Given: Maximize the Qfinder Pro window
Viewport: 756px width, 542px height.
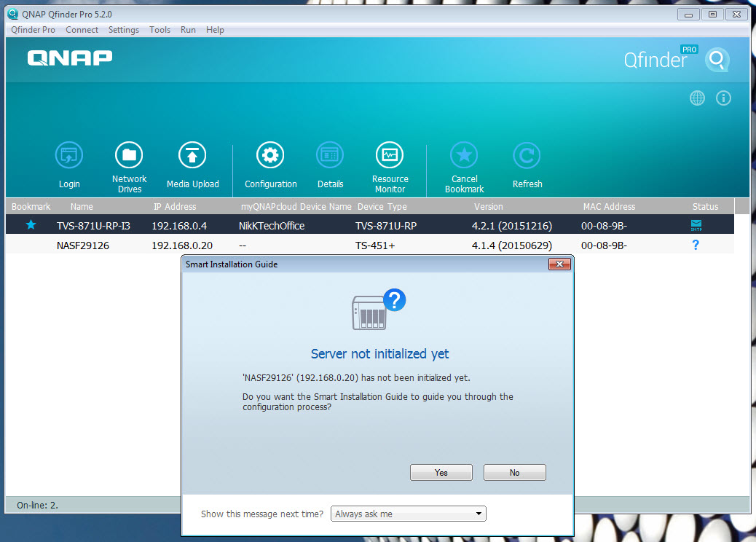Looking at the screenshot, I should 712,15.
